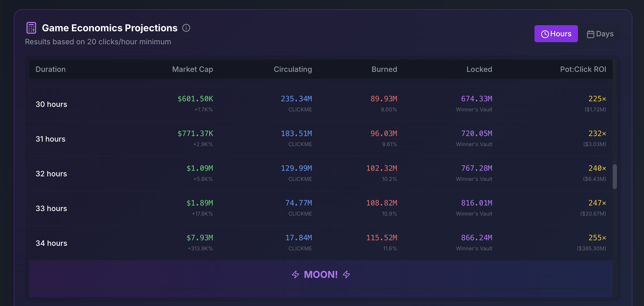Click ROI value 225×
Screen dimensions: 644x306
[597, 99]
